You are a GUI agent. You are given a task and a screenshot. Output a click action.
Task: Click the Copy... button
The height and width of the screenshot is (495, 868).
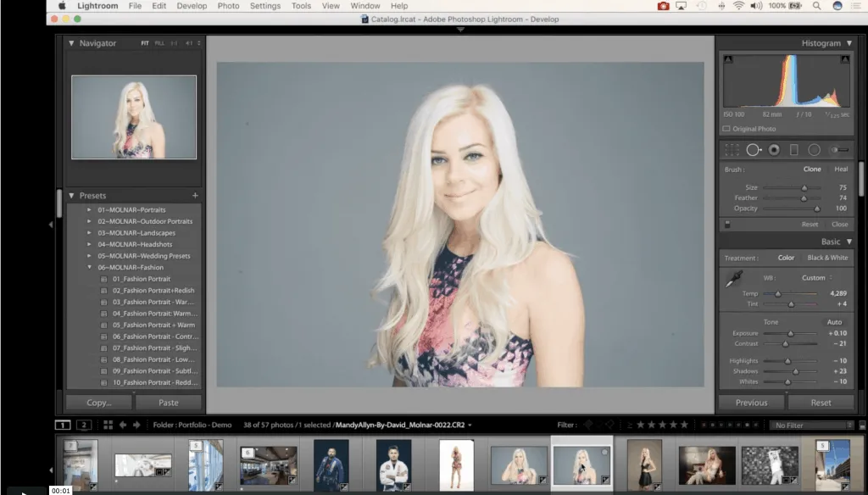point(99,403)
